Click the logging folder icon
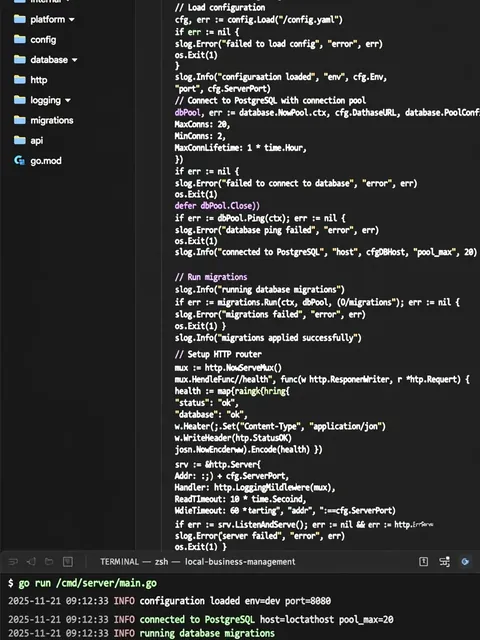This screenshot has width=480, height=640. 20,100
